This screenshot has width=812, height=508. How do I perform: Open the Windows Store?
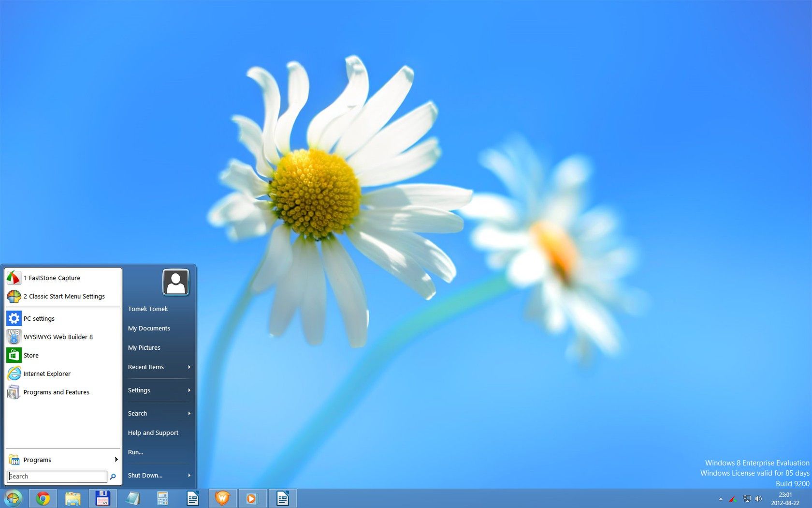[x=31, y=355]
